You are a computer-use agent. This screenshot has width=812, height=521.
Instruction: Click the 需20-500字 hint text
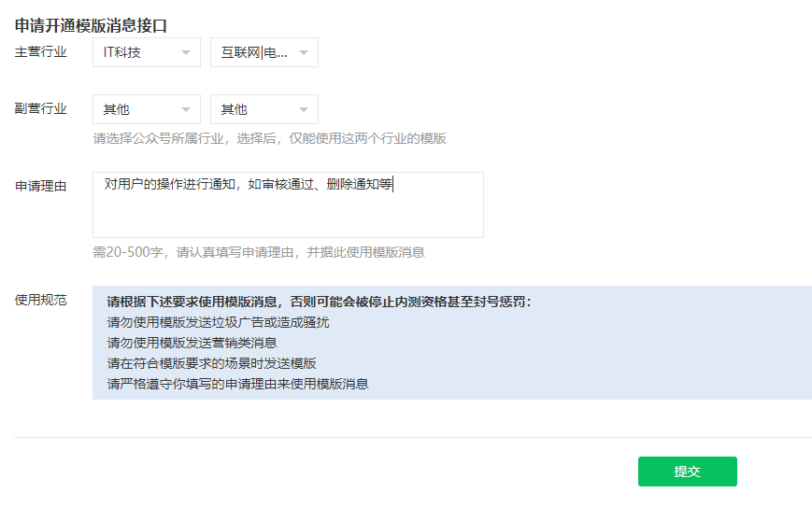259,252
